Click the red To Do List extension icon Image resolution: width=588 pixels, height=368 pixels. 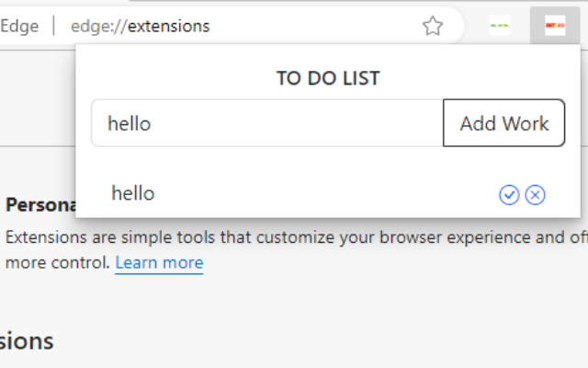(x=555, y=27)
